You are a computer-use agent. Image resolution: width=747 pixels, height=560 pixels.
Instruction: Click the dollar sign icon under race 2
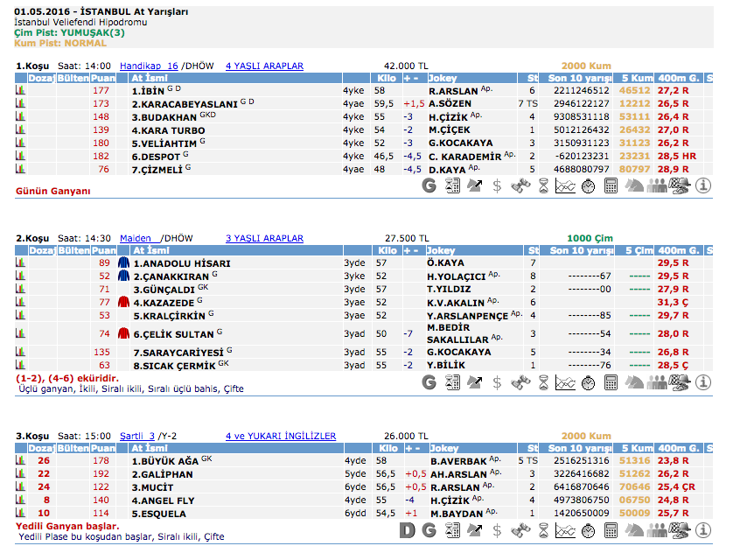(x=497, y=381)
